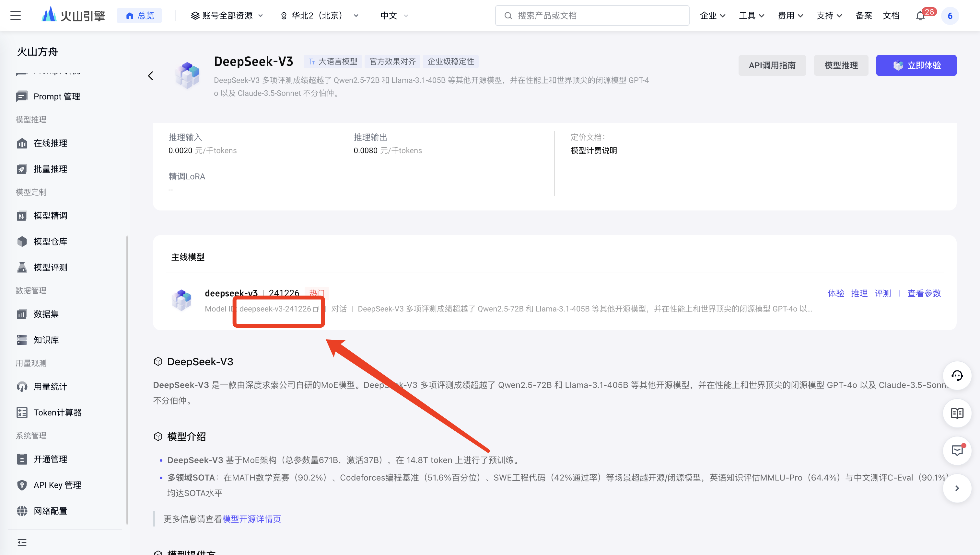This screenshot has width=980, height=555.
Task: Expand the right side panel arrow
Action: (x=957, y=488)
